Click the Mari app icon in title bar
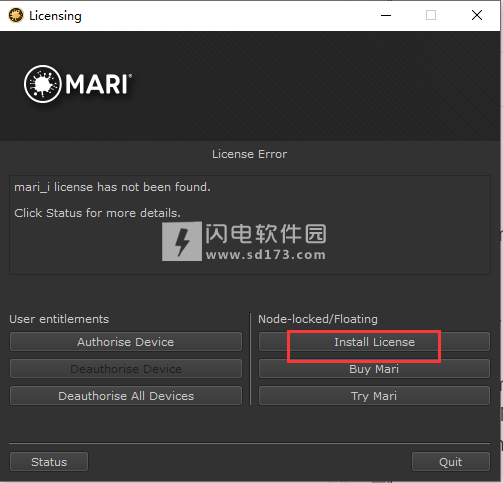Image resolution: width=503 pixels, height=483 pixels. pyautogui.click(x=16, y=15)
